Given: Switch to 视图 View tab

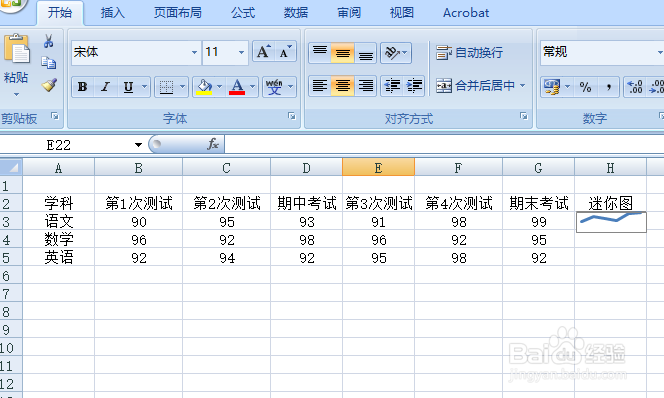Looking at the screenshot, I should (x=401, y=13).
